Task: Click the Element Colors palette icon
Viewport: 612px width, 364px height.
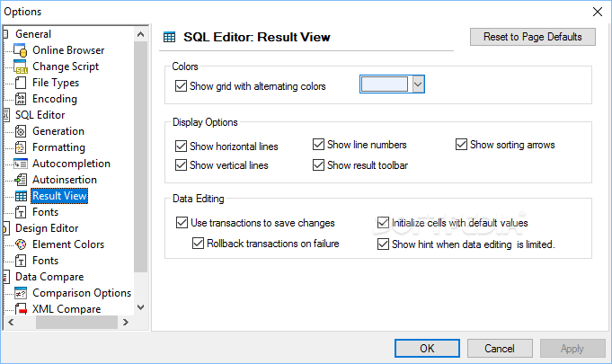Action: [x=21, y=244]
